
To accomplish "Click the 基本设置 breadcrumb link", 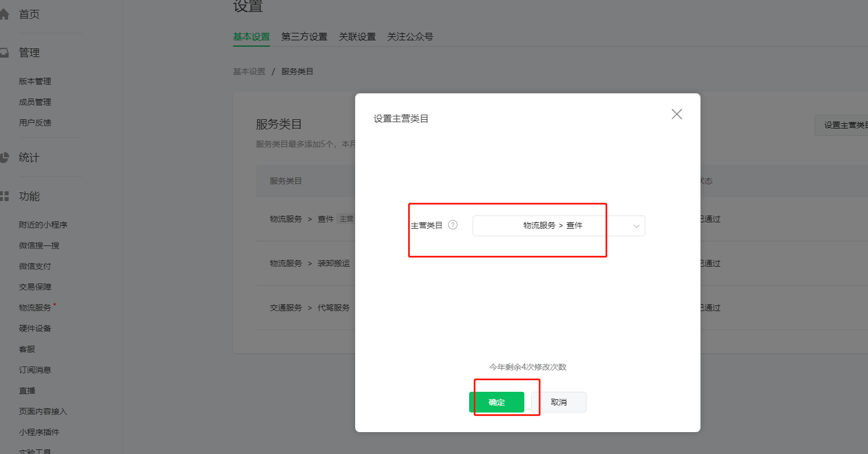I will 249,71.
